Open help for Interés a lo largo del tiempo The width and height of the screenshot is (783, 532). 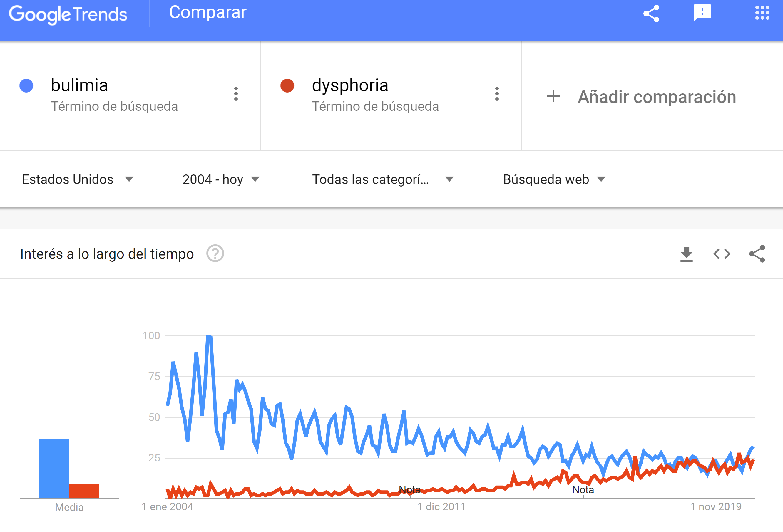[x=215, y=254]
